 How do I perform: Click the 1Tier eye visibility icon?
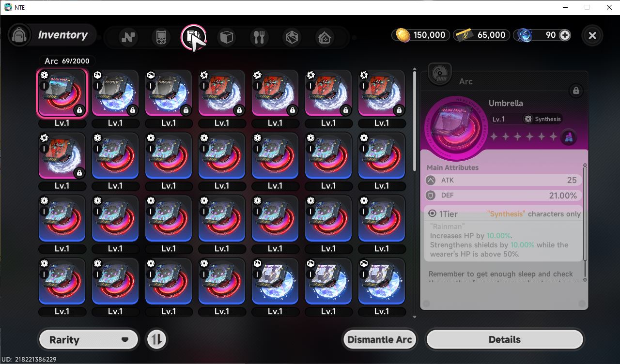coord(432,213)
